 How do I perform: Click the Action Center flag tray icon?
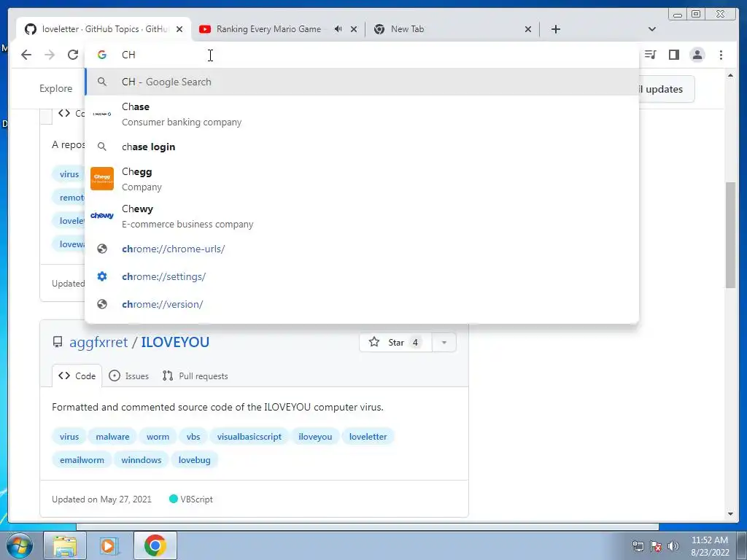(x=656, y=546)
